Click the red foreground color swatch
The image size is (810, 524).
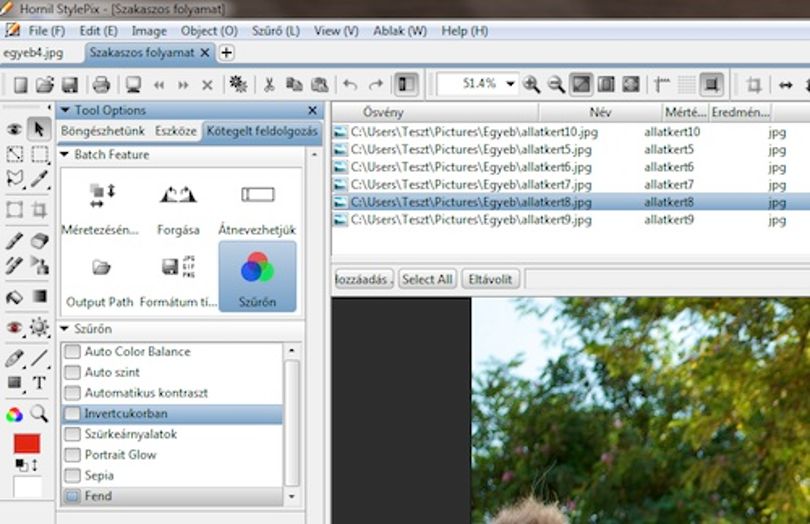(27, 443)
